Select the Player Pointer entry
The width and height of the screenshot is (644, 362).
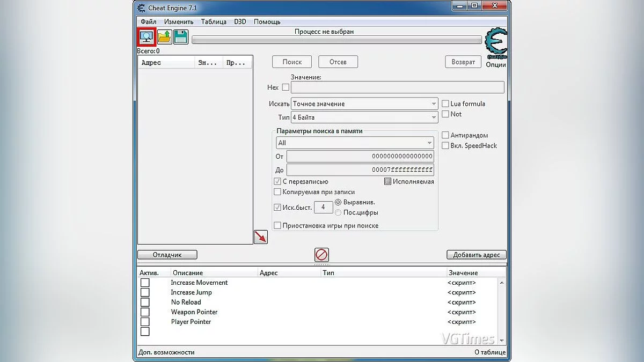[191, 322]
